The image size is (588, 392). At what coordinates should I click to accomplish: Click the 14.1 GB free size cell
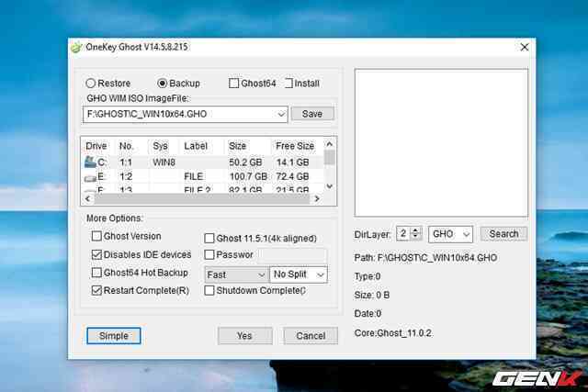tap(293, 162)
